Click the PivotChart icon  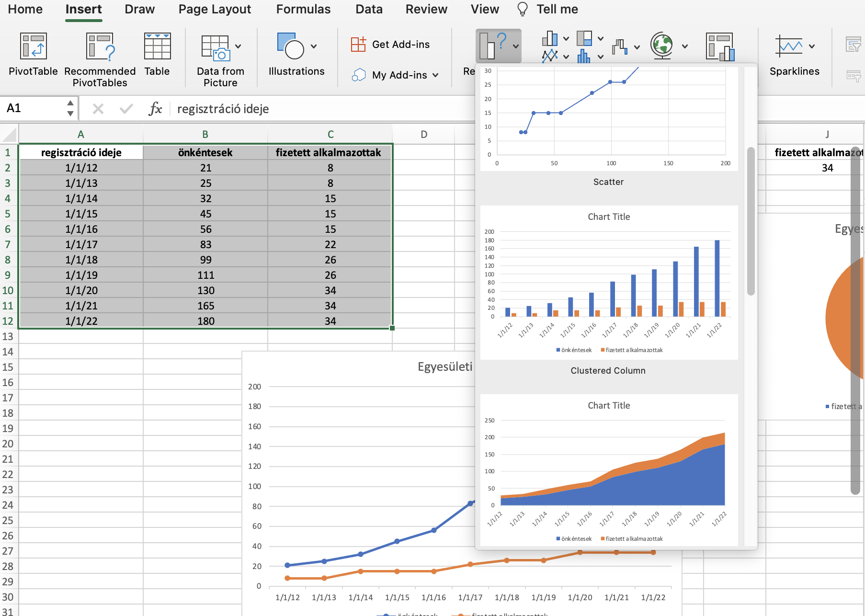click(x=720, y=47)
